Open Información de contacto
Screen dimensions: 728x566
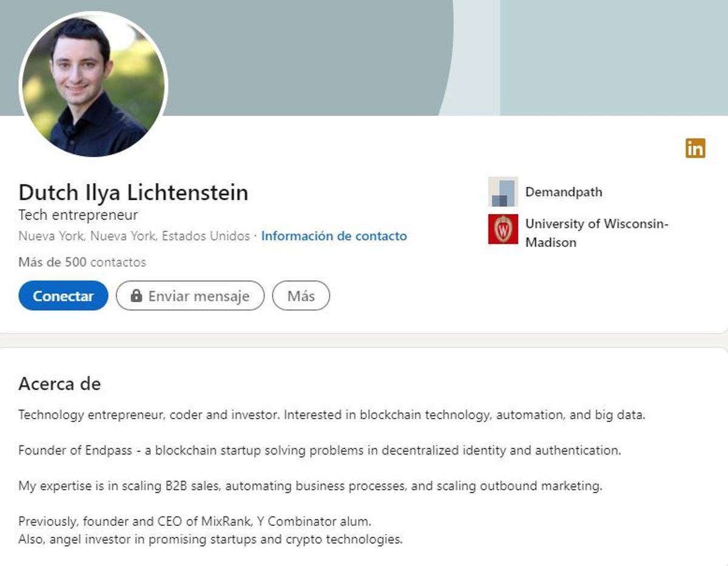click(x=333, y=236)
